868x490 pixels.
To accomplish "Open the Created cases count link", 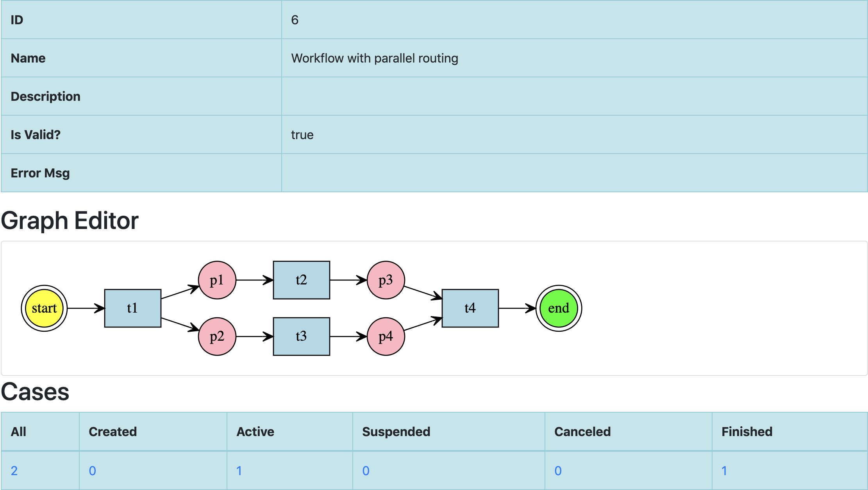I will click(92, 470).
